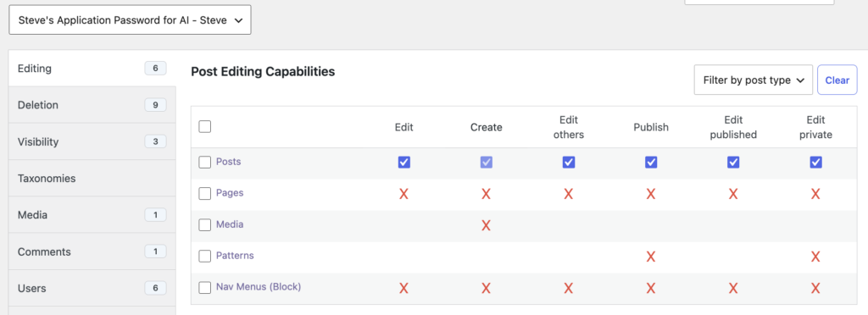Viewport: 868px width, 315px height.
Task: Check the Patterns row checkbox
Action: point(205,257)
